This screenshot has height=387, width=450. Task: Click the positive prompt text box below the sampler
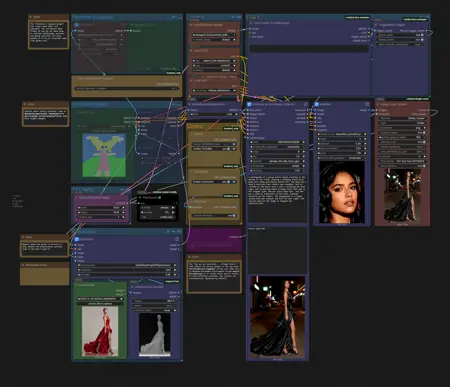pyautogui.click(x=278, y=198)
